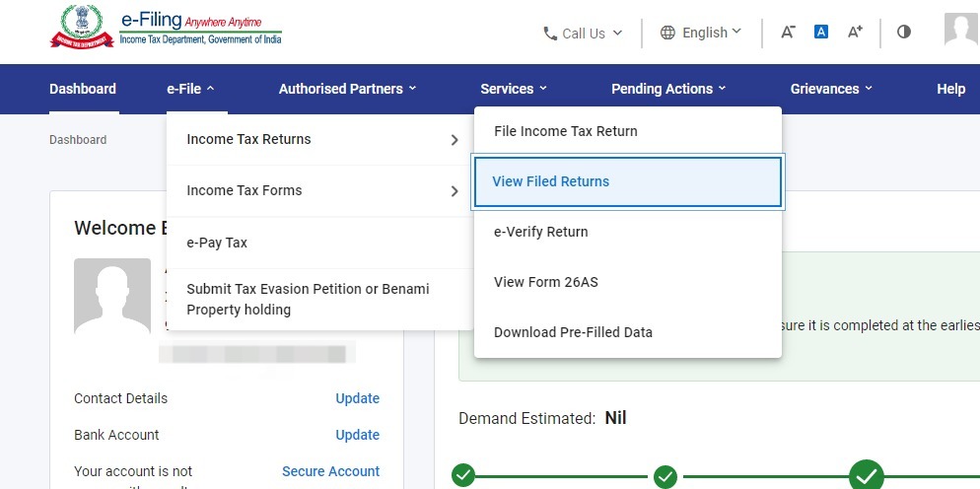Select Download Pre-Filled Data option
This screenshot has width=980, height=489.
[x=573, y=332]
